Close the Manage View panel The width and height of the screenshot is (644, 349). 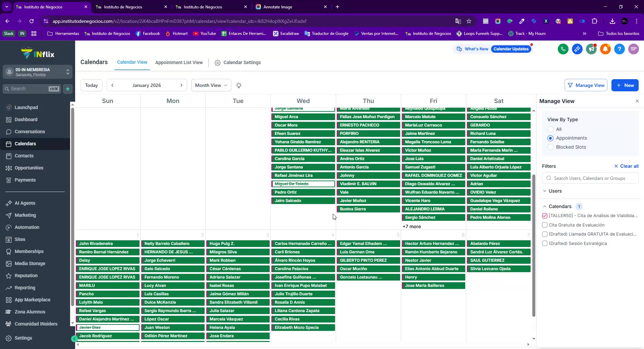[x=637, y=101]
